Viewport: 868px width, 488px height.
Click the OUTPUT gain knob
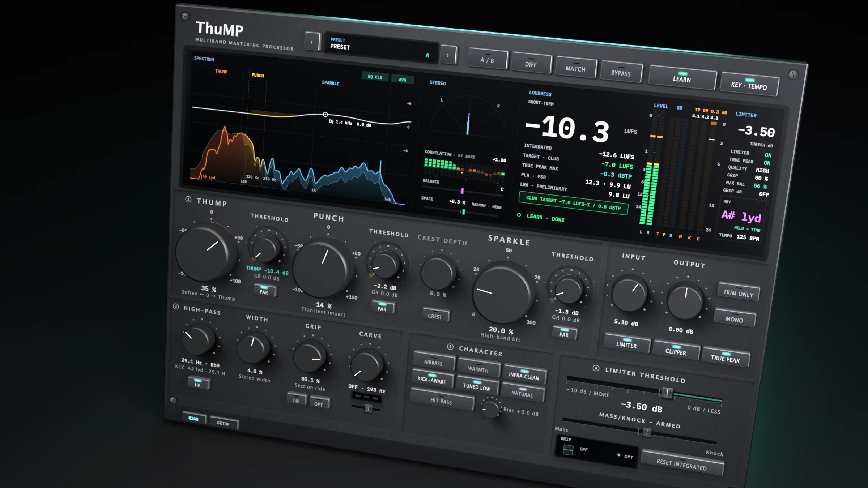pos(685,301)
